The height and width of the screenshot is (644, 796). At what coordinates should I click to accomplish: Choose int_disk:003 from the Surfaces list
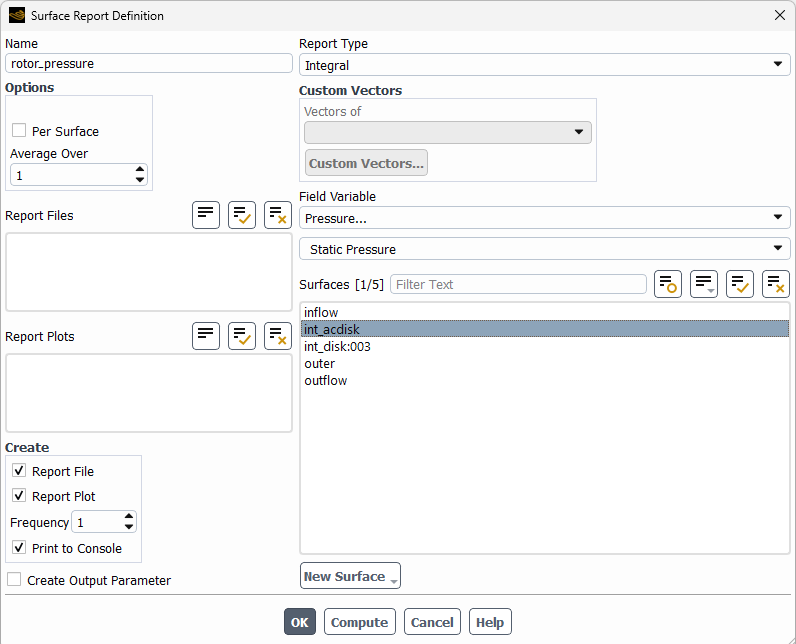pos(338,347)
